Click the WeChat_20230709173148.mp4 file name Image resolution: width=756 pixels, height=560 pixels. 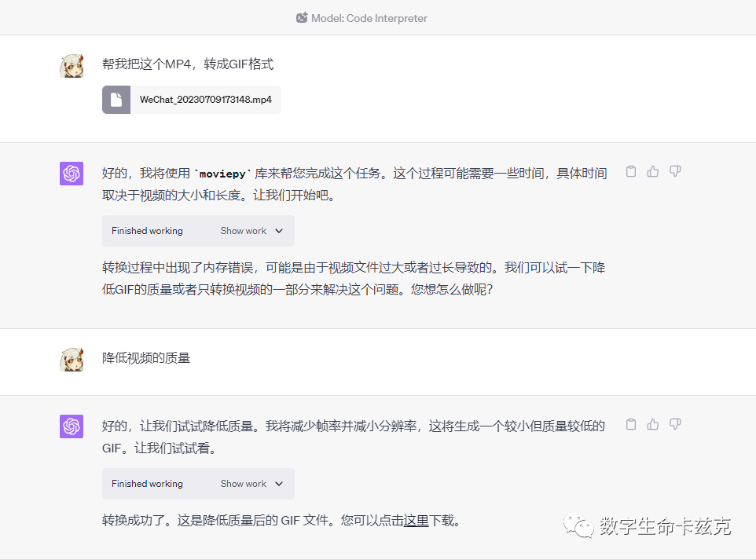pyautogui.click(x=205, y=100)
